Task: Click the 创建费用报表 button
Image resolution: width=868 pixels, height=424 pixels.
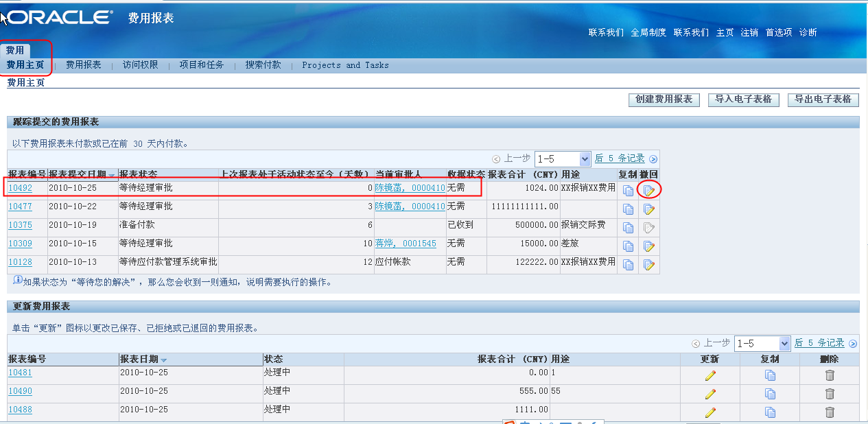Action: 663,99
